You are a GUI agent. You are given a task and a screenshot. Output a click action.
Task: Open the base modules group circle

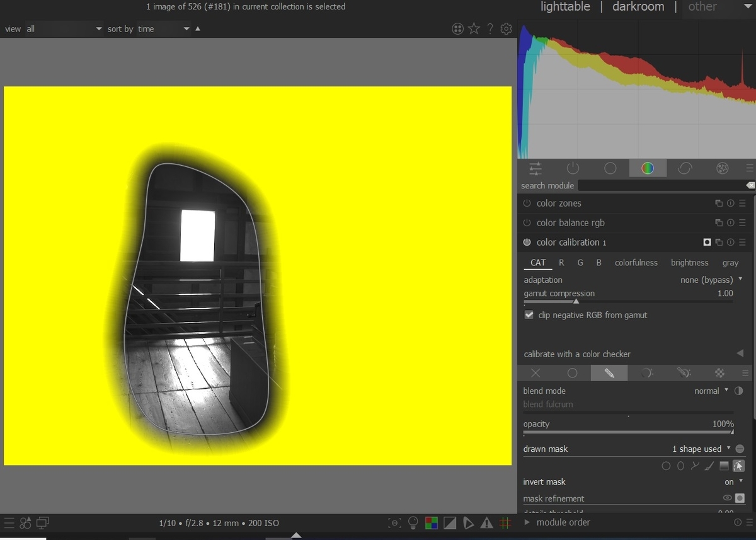click(610, 168)
